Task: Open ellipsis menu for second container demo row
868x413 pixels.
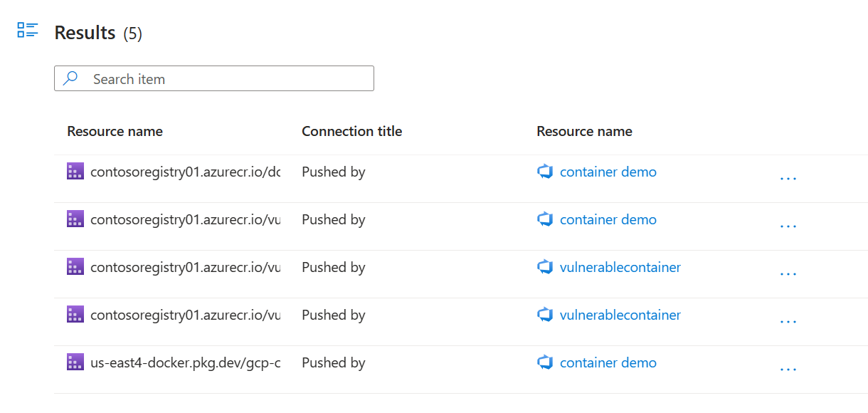Action: coord(788,226)
